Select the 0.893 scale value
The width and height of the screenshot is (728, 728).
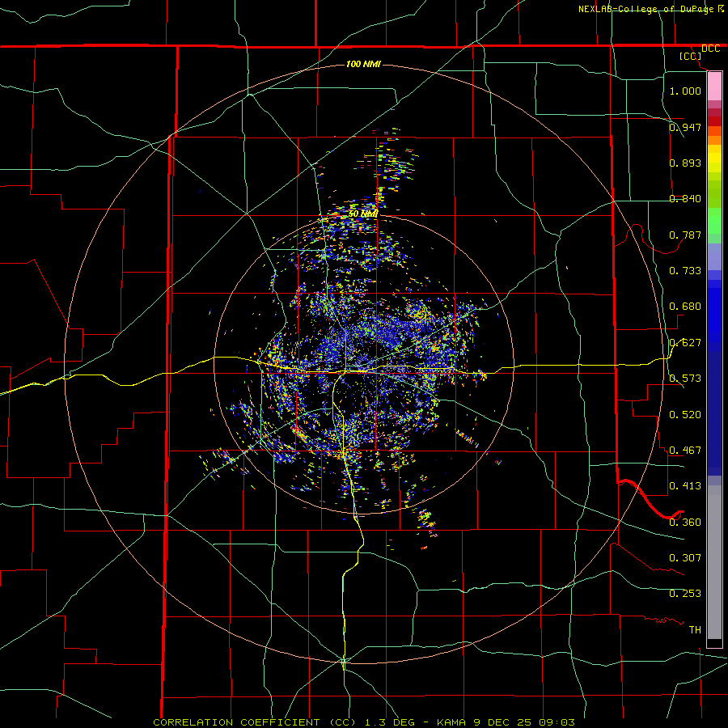685,163
